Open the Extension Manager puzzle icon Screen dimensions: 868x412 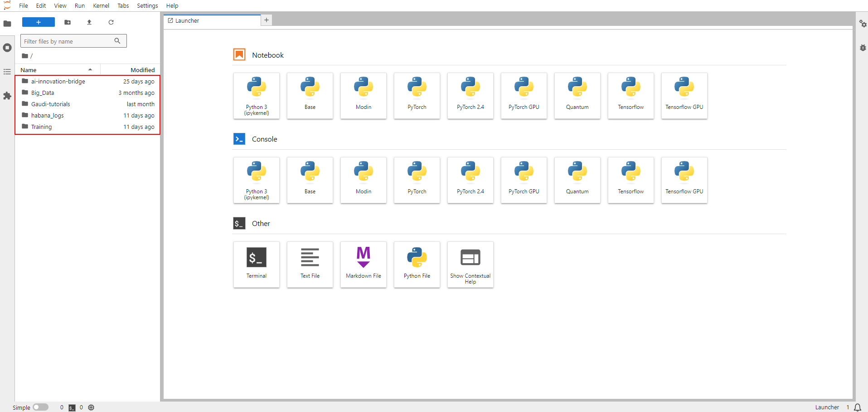click(x=7, y=96)
